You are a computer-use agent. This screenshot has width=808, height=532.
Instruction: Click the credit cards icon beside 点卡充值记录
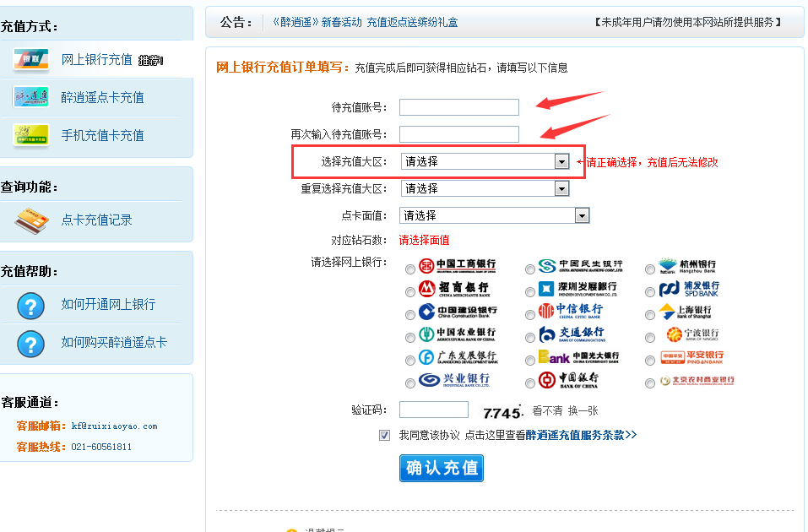tap(31, 220)
